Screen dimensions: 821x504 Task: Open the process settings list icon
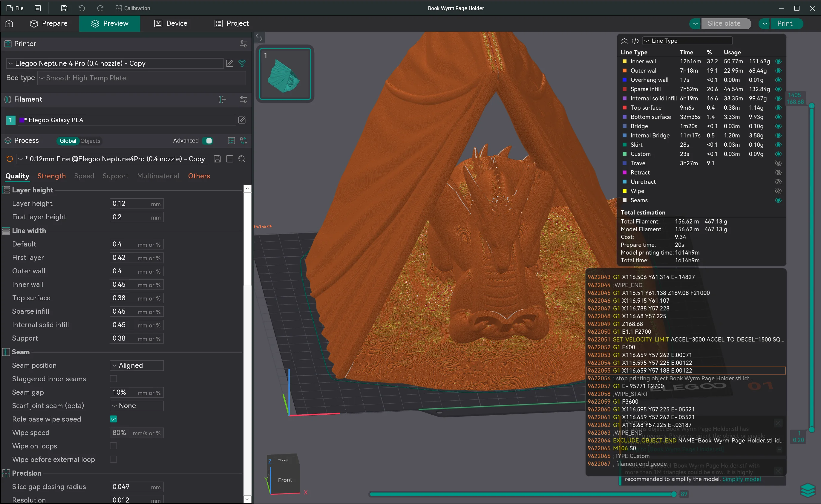point(231,141)
